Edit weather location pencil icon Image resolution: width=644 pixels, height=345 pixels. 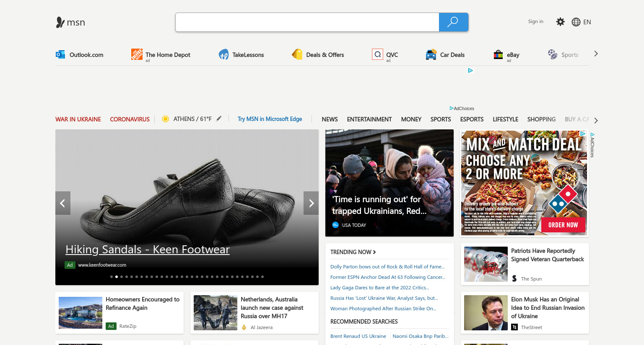point(219,118)
